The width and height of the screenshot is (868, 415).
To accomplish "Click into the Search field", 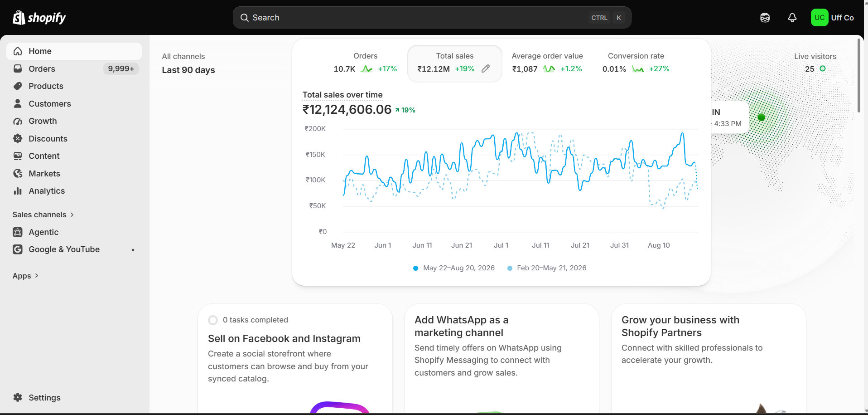I will click(x=432, y=18).
